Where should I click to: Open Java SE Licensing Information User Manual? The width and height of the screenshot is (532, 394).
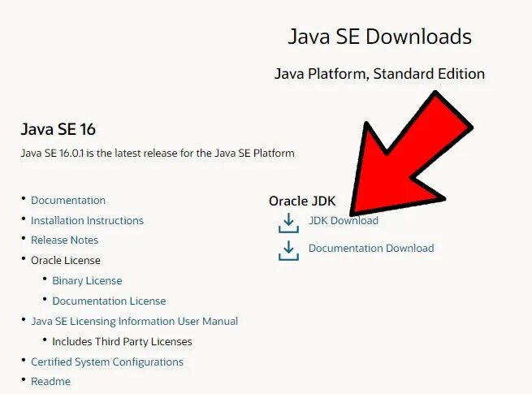point(134,322)
